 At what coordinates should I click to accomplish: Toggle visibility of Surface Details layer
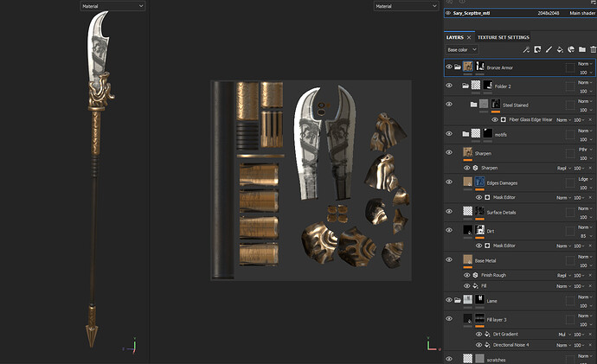449,212
